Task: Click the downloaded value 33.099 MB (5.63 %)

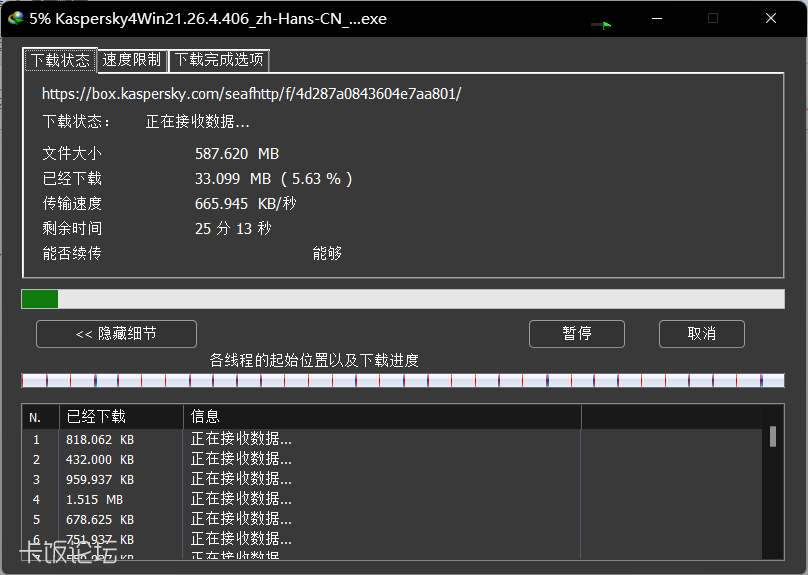Action: (274, 179)
